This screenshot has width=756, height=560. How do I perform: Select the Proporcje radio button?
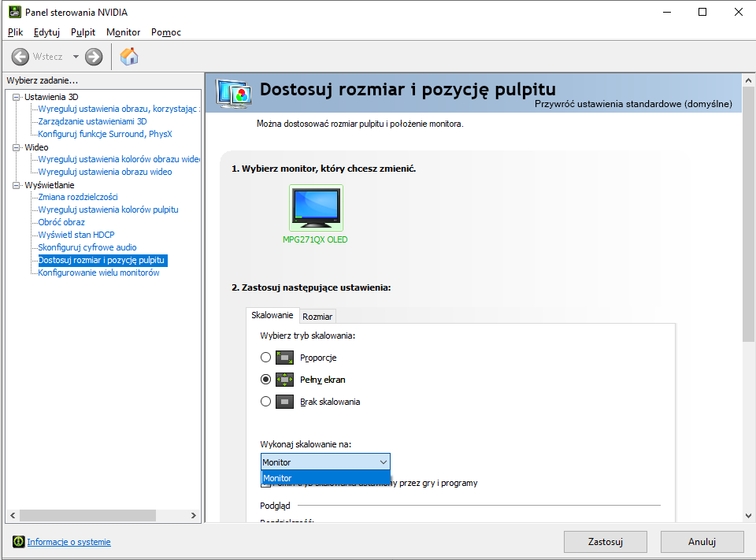[265, 358]
